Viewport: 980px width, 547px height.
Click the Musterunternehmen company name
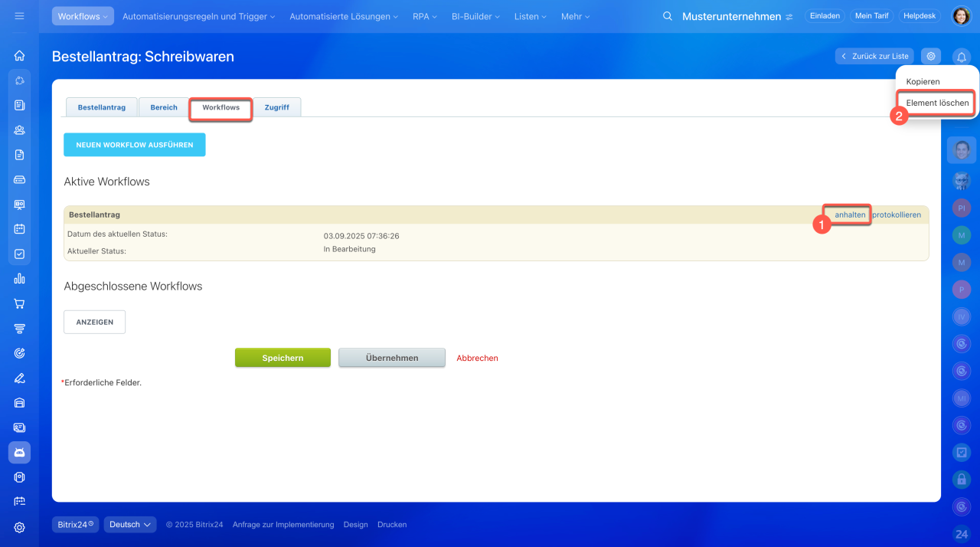(732, 16)
